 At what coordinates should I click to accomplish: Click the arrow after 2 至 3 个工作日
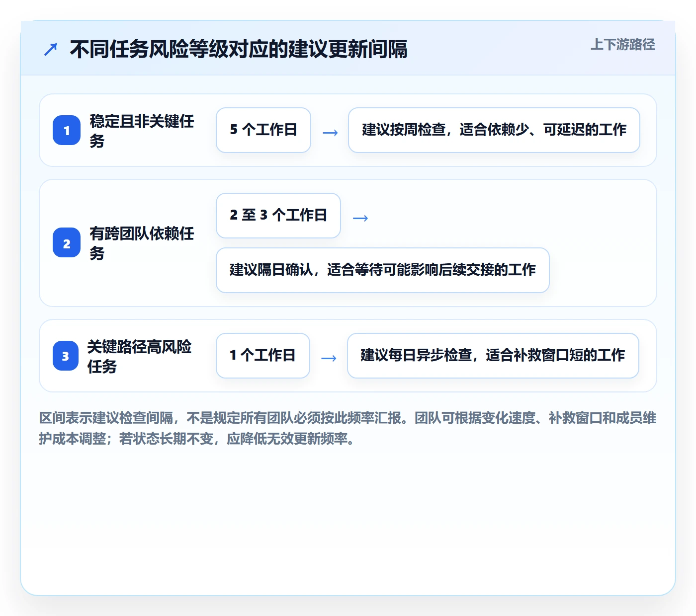point(360,218)
